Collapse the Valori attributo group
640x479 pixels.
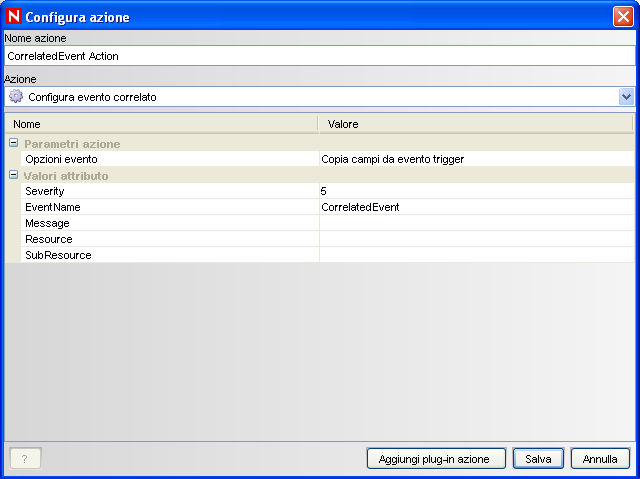coord(13,175)
